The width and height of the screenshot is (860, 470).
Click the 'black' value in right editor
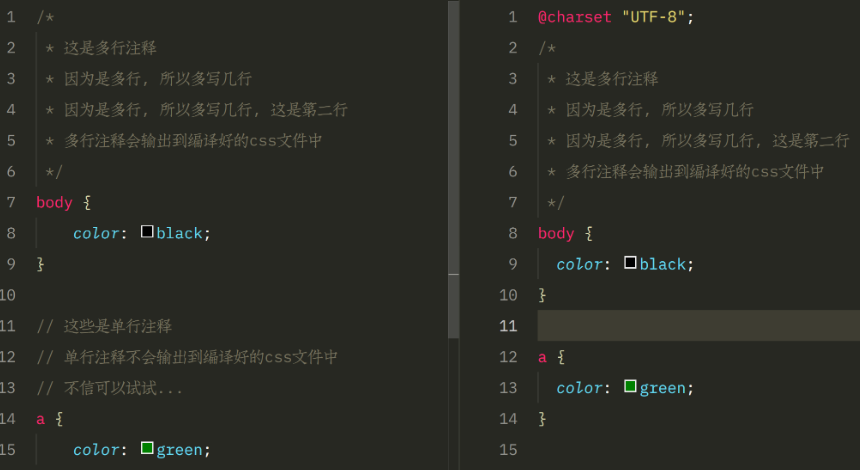pos(662,264)
